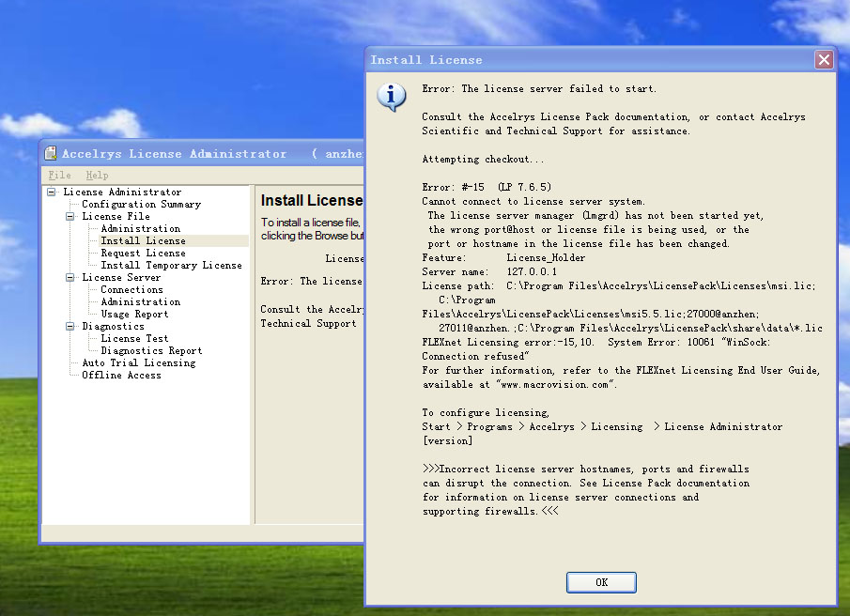Select Auto Trial Licensing in the tree
Viewport: 850px width, 616px height.
139,362
